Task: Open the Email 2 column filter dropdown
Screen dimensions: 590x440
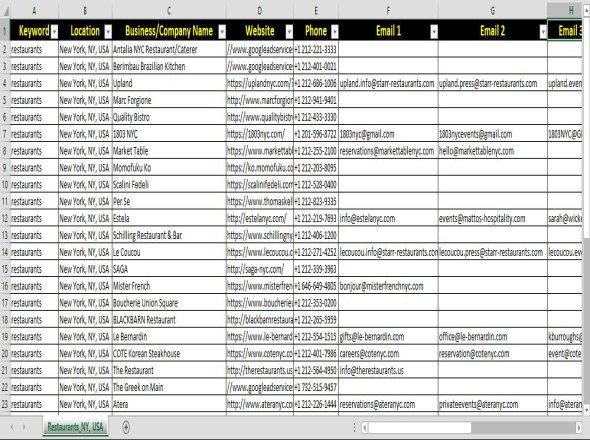Action: [543, 32]
